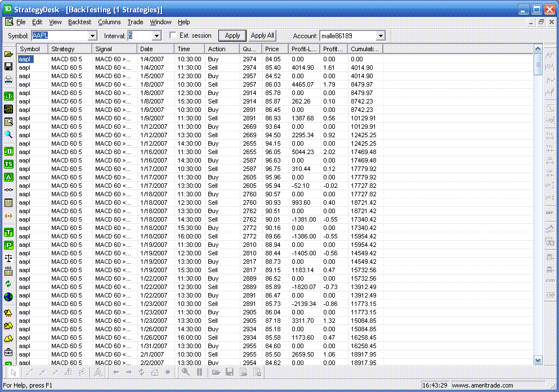Click the green T icon in left sidebar
Image resolution: width=559 pixels, height=392 pixels.
pyautogui.click(x=8, y=232)
